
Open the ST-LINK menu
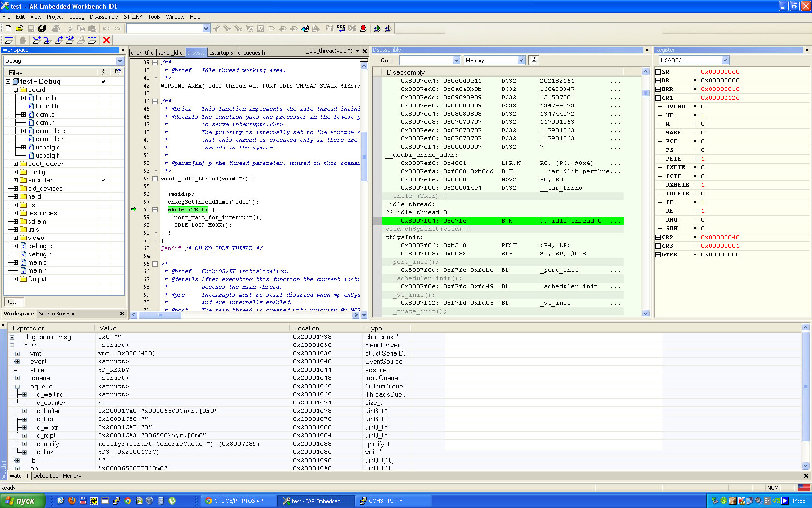click(133, 17)
